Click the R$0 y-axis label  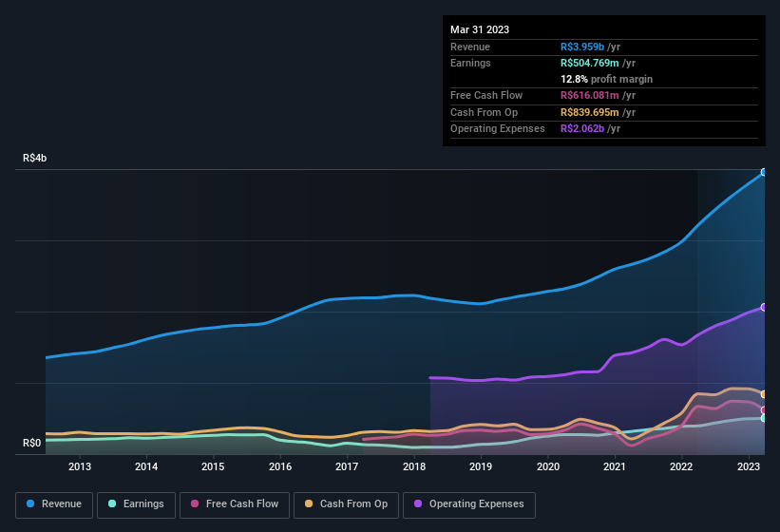32,443
